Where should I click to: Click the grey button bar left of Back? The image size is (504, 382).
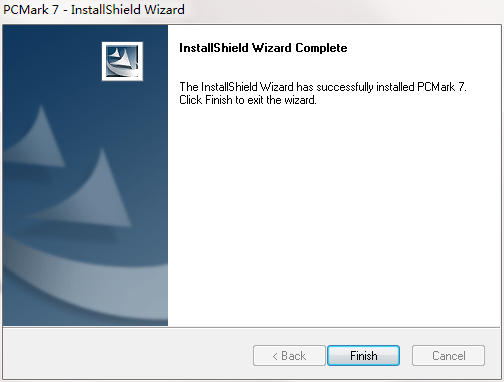point(127,355)
